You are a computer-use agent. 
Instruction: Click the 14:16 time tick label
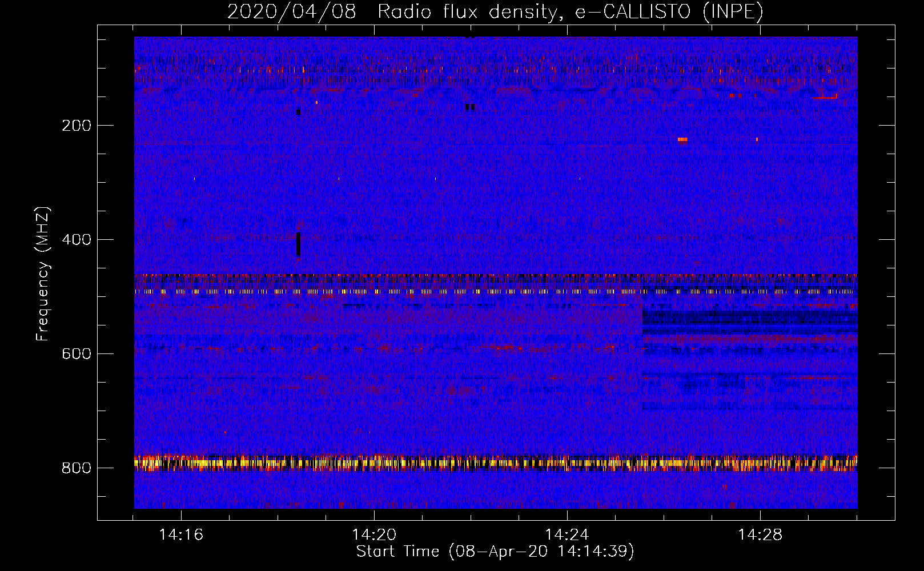click(x=181, y=535)
